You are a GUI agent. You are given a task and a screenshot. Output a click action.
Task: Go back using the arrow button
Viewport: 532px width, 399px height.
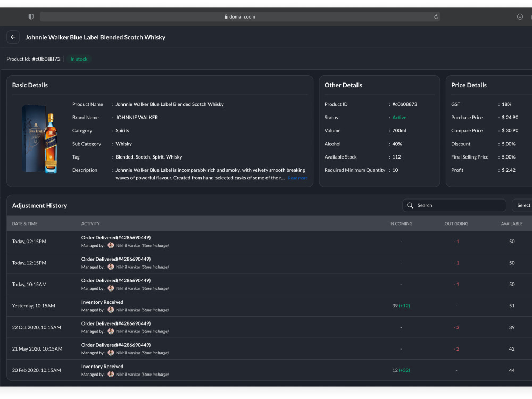pyautogui.click(x=13, y=37)
